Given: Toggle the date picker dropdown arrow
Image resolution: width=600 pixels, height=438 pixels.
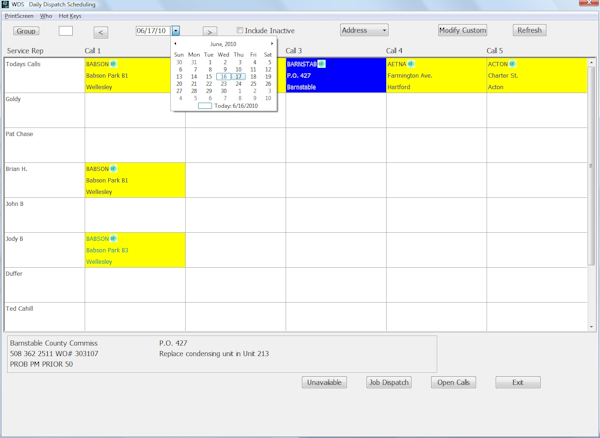Looking at the screenshot, I should pos(176,31).
